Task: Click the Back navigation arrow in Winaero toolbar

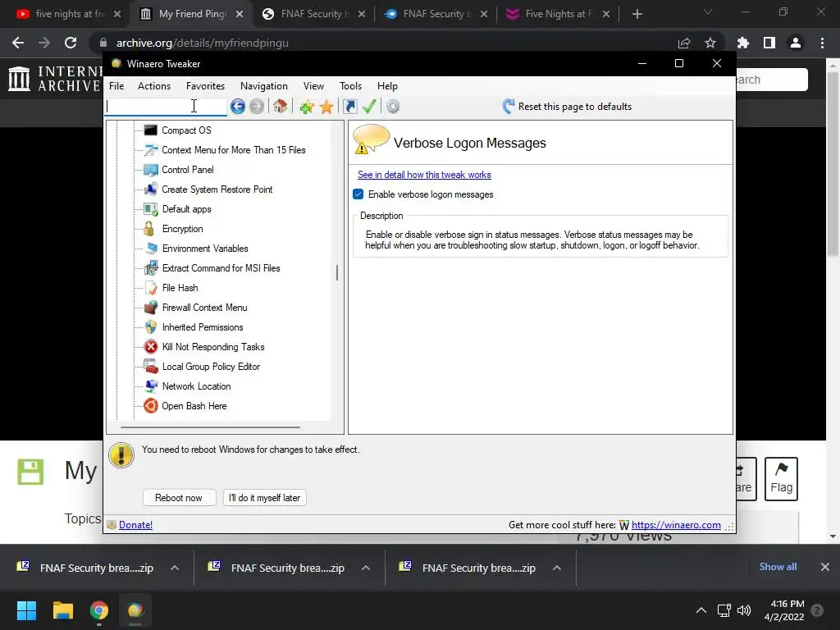Action: 238,107
